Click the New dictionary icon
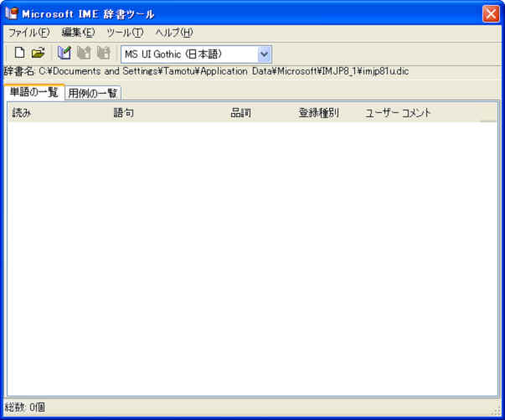The width and height of the screenshot is (505, 420). coord(19,54)
